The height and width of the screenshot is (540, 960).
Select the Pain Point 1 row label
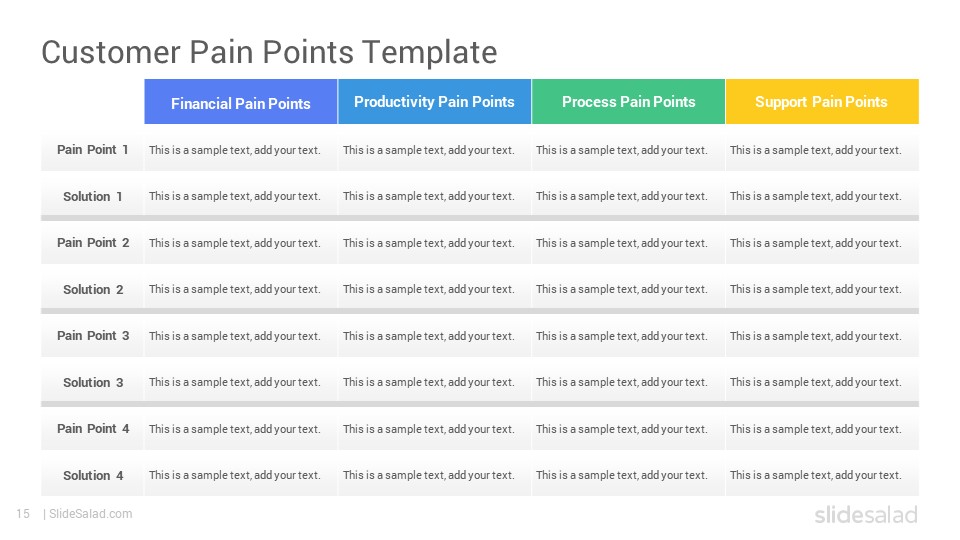tap(92, 149)
